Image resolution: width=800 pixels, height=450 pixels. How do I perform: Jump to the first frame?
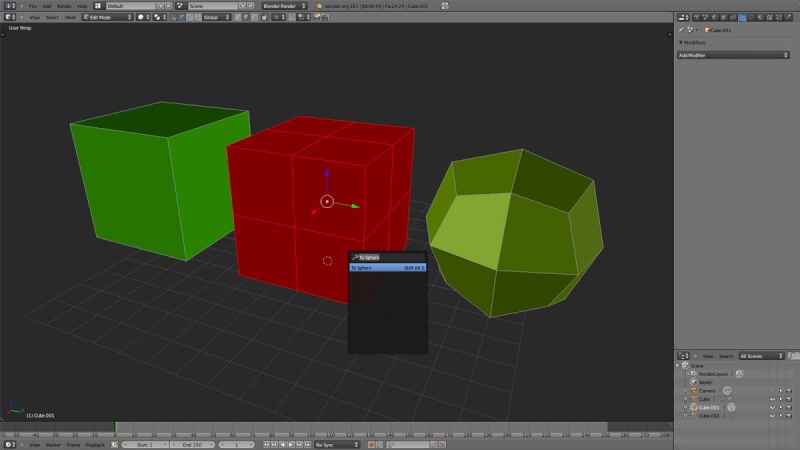266,444
